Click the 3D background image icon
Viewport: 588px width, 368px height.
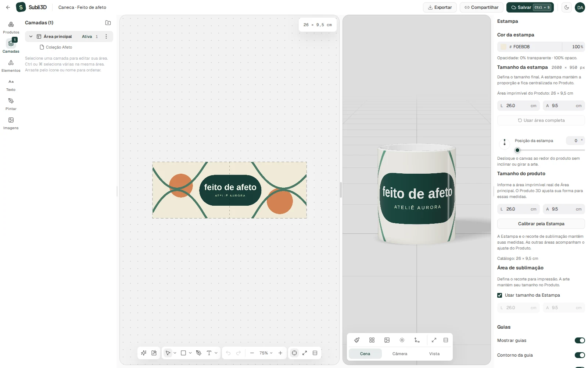click(x=387, y=340)
